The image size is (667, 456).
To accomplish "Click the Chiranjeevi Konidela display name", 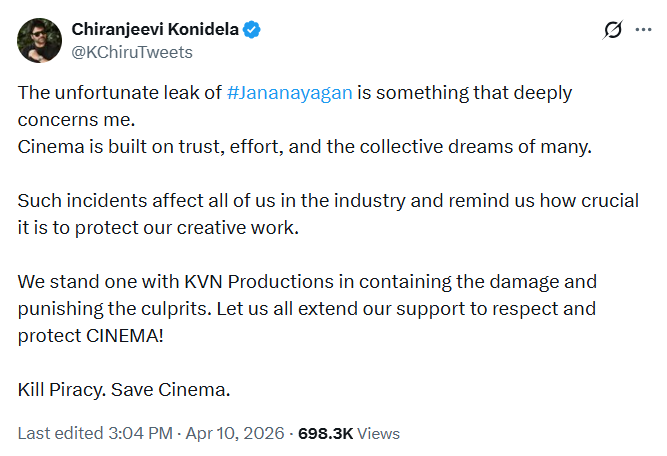I will [154, 29].
